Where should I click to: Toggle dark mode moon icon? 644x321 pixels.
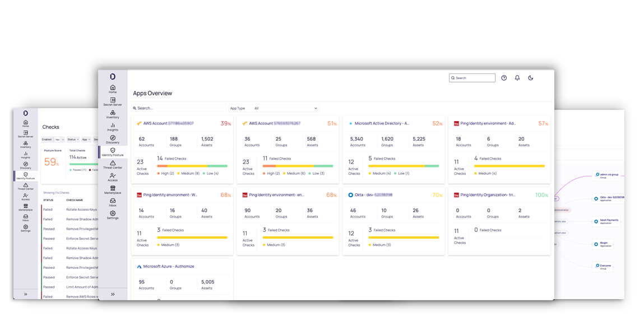(x=530, y=78)
